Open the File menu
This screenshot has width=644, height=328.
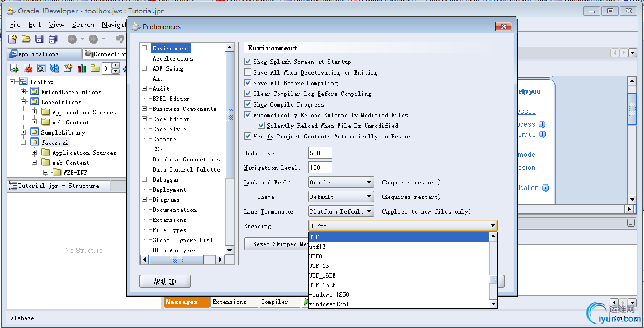tap(15, 25)
